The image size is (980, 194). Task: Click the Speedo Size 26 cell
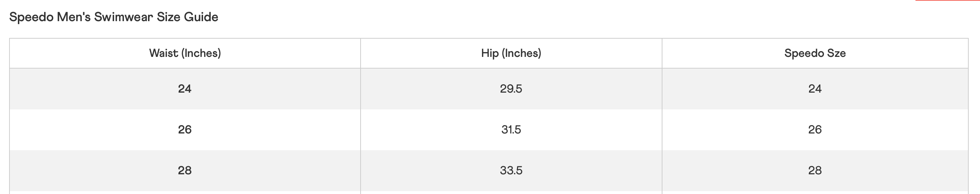[815, 130]
